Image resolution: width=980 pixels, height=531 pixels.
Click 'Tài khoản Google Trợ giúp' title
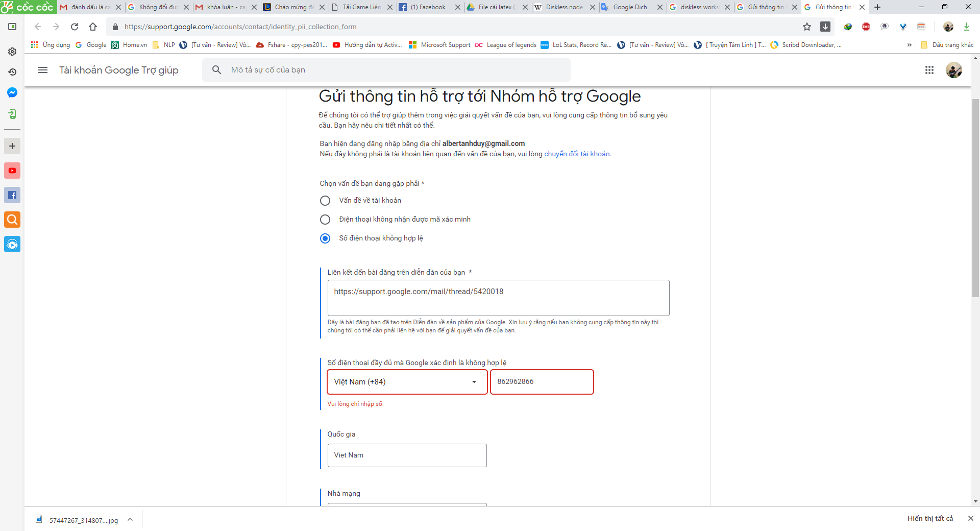pos(118,70)
